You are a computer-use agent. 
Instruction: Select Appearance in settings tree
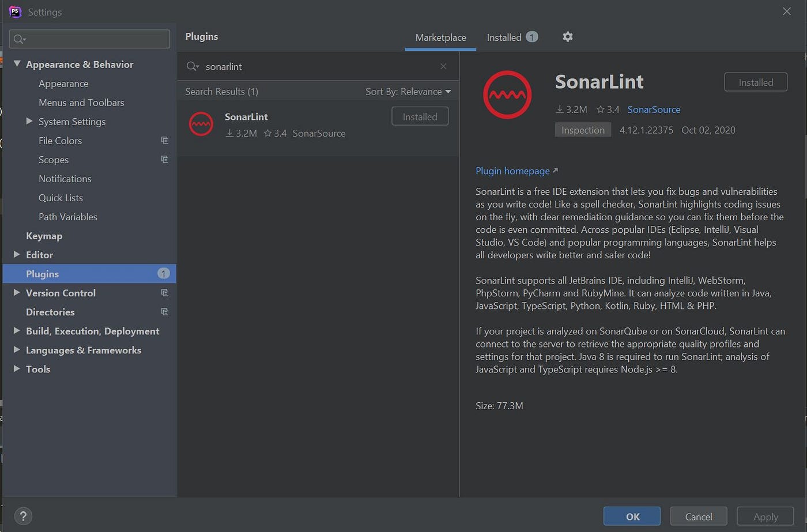63,84
